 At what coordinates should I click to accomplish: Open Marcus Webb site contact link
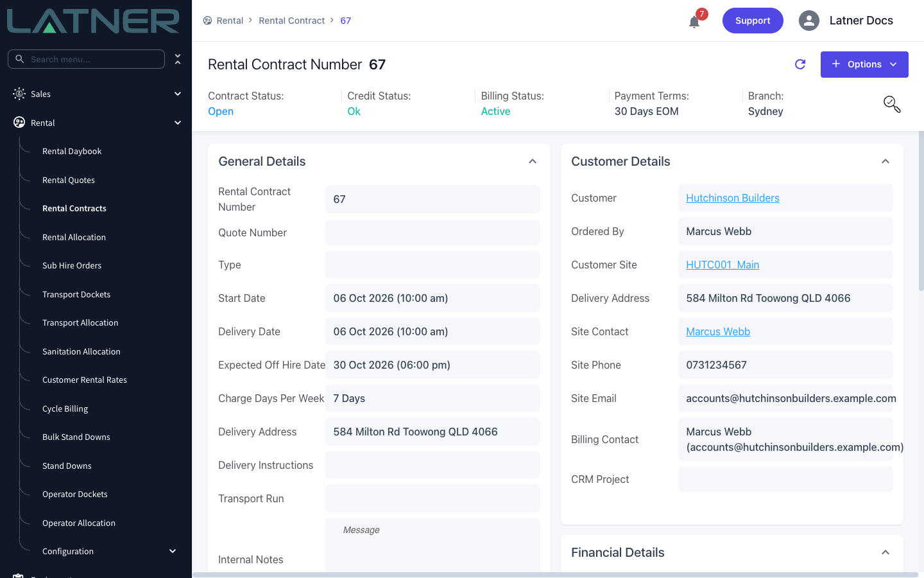click(x=718, y=331)
